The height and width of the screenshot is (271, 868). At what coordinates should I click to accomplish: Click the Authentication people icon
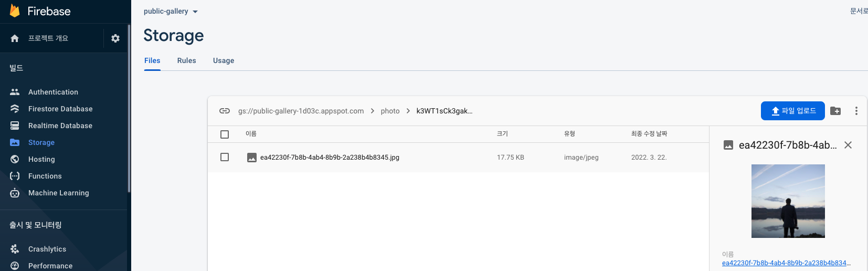tap(15, 92)
